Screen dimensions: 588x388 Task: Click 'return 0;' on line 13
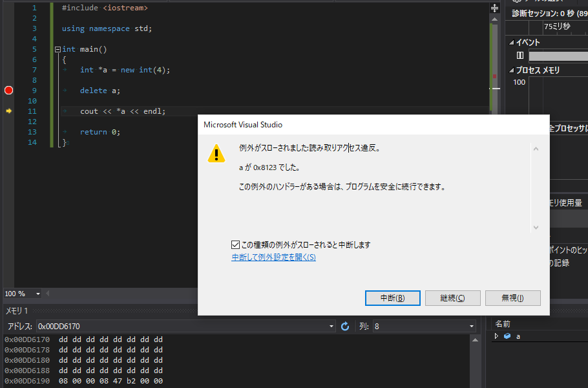tap(100, 132)
